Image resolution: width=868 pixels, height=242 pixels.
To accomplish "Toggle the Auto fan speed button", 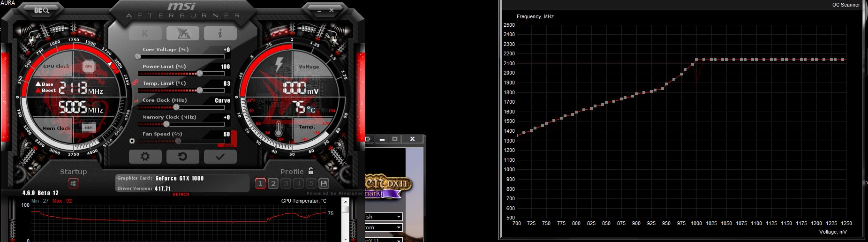I will click(x=229, y=146).
